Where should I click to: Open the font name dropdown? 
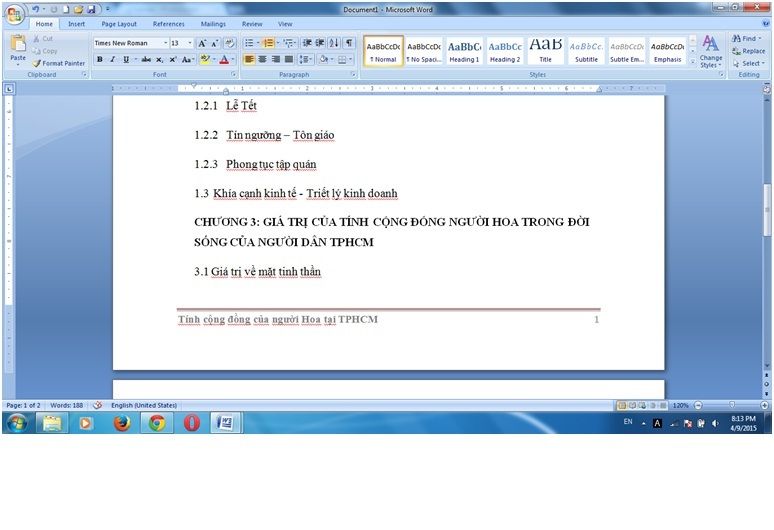[x=165, y=43]
